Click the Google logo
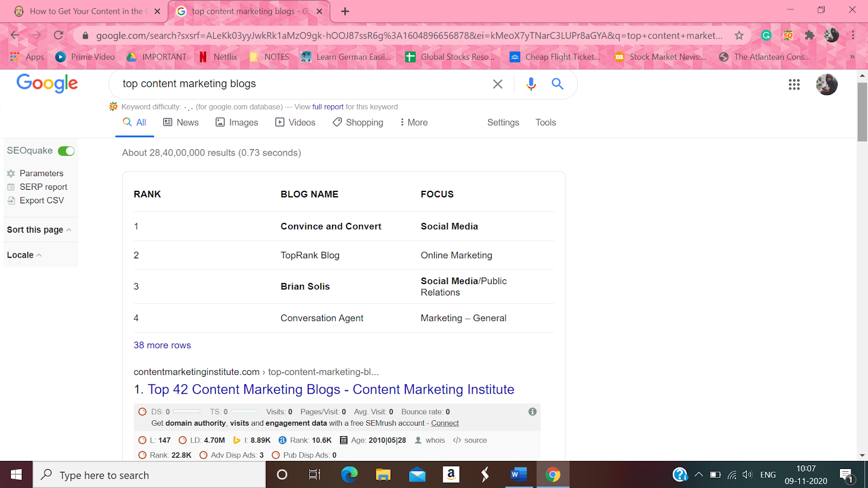 [47, 84]
